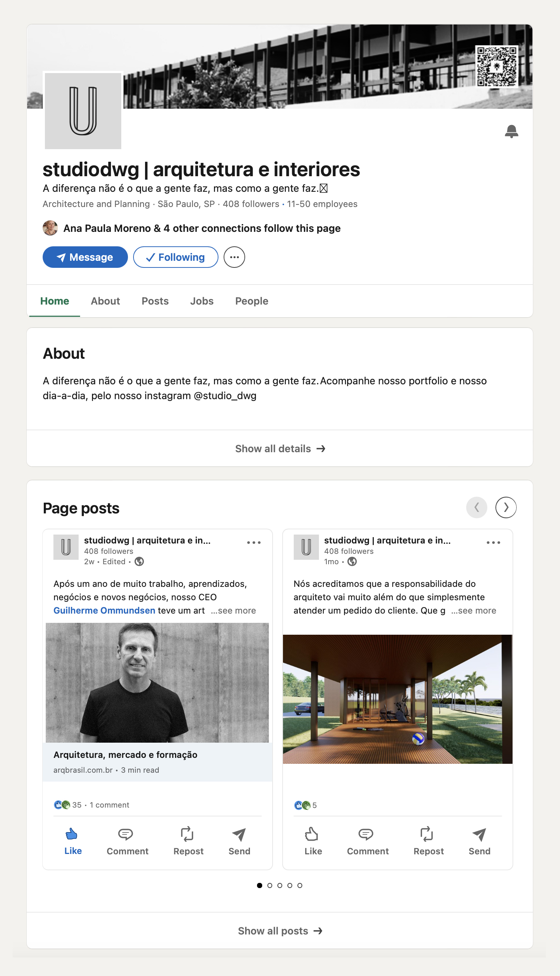
Task: Click the globe visibility icon on 1mo post
Action: tap(352, 562)
